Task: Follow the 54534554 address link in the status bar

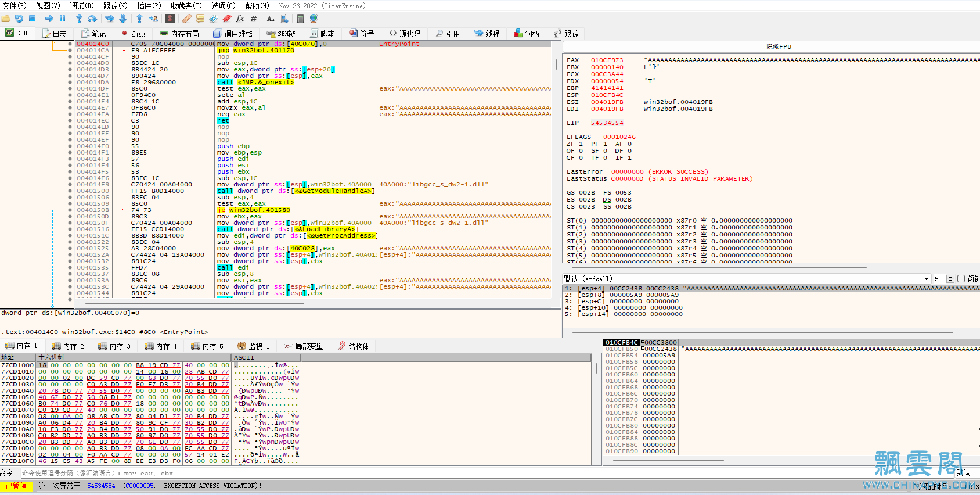Action: point(101,486)
